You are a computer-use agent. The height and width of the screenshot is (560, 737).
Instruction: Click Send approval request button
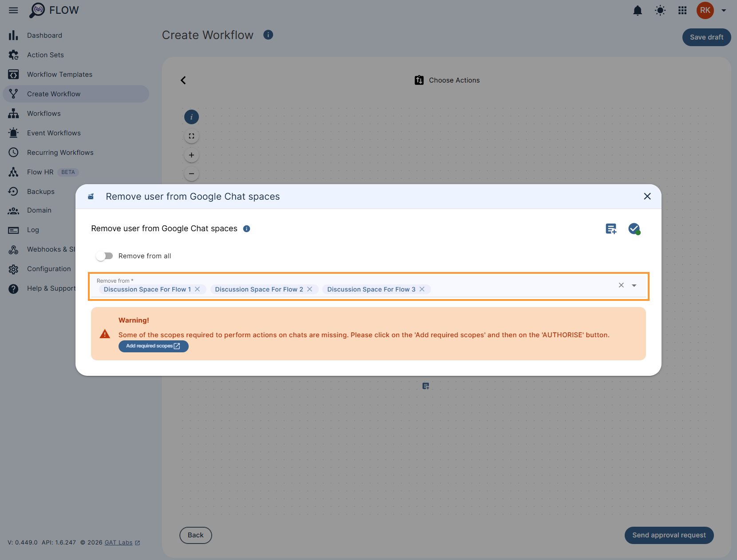[x=669, y=535]
